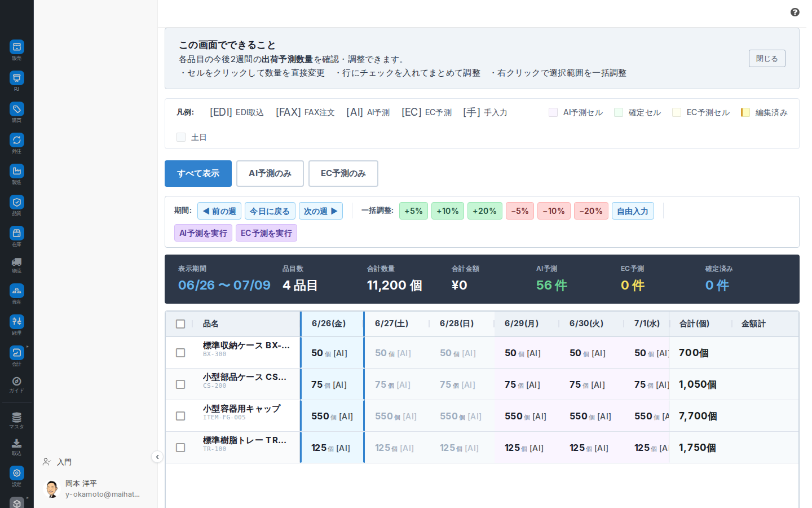Check the 標準樹脂トレー TR row checkbox
Screen dimensions: 812x508
[180, 448]
